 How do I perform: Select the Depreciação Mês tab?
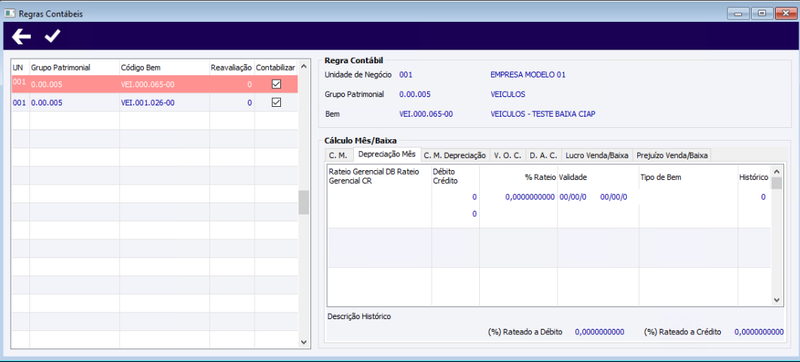(x=387, y=154)
